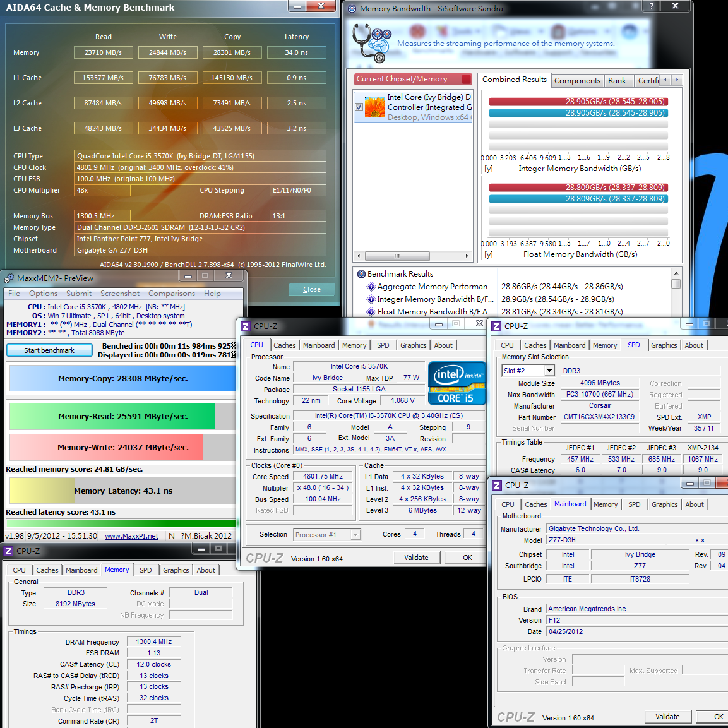Click the red Integer Memory Bandwidth 28.905GB/s bar

click(578, 102)
